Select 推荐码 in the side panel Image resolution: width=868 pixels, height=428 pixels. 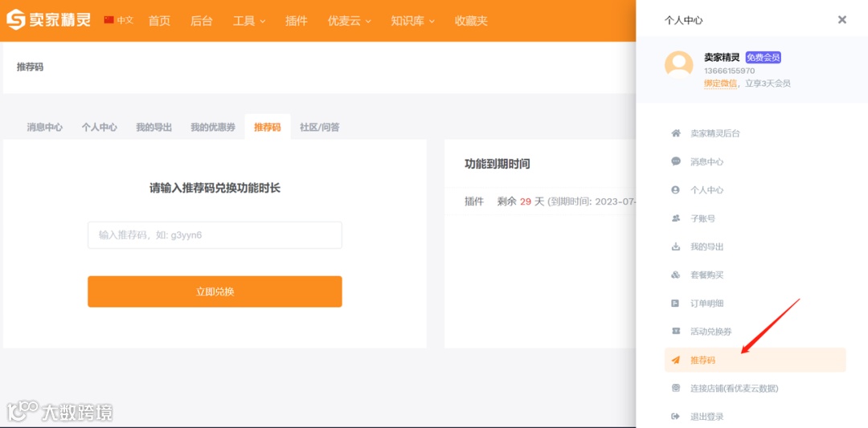755,360
